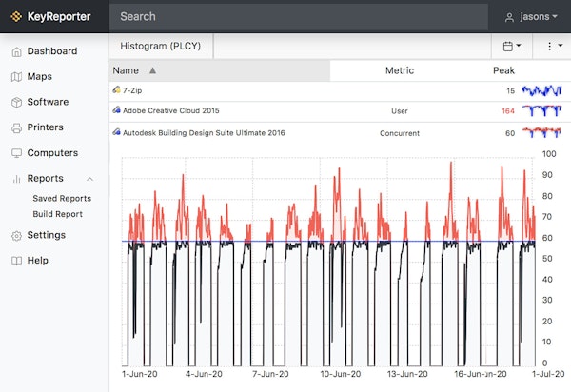The width and height of the screenshot is (571, 392).
Task: Click the Autodesk sparkline thumbnail
Action: point(541,132)
